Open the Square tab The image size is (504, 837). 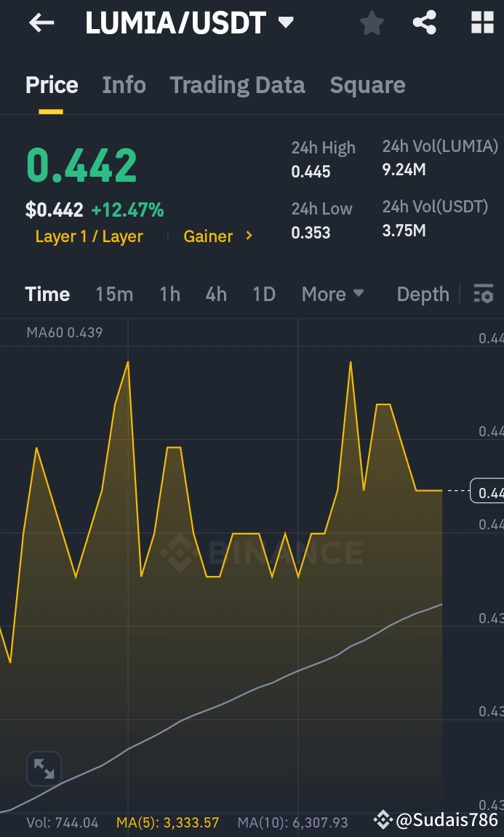pos(367,85)
